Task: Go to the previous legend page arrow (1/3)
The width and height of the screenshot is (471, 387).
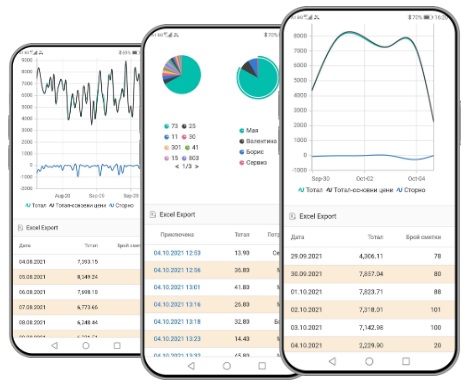Action: pos(177,166)
